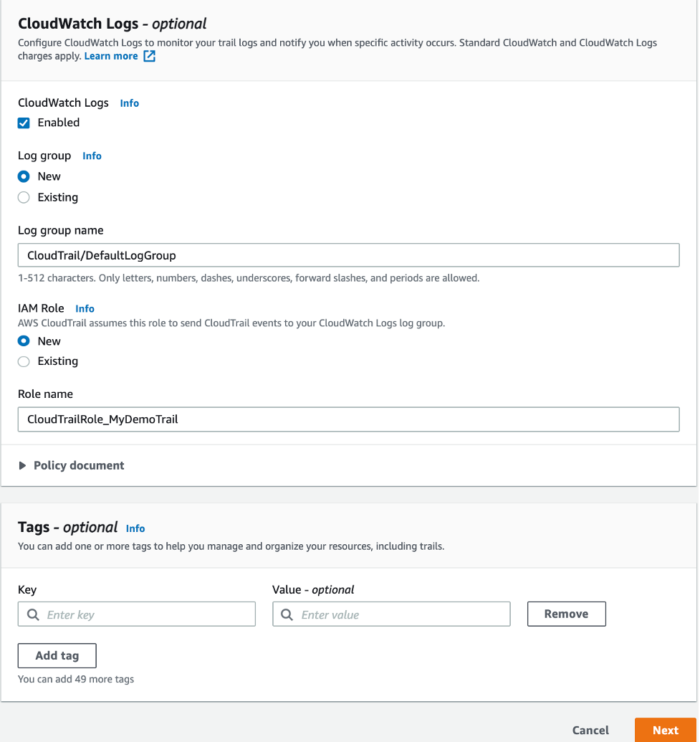Click Info next to CloudWatch Logs
Screen dimensions: 700x742
tap(129, 103)
